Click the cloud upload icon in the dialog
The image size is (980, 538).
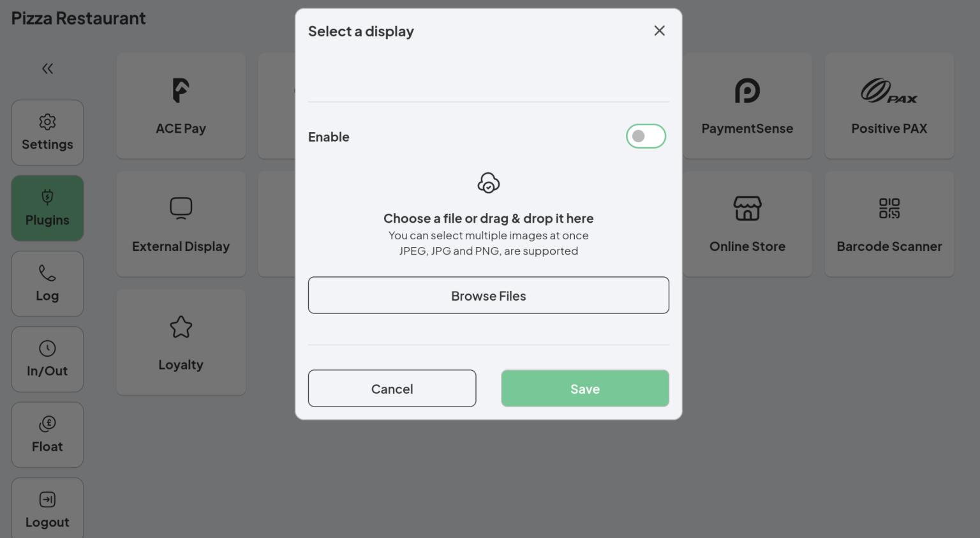point(488,183)
